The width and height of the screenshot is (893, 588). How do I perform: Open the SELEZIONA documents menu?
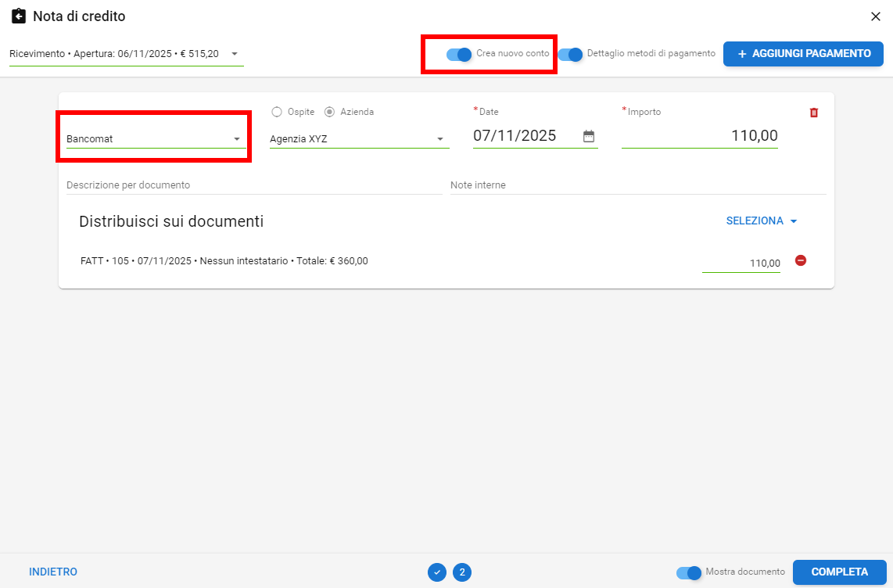[762, 221]
